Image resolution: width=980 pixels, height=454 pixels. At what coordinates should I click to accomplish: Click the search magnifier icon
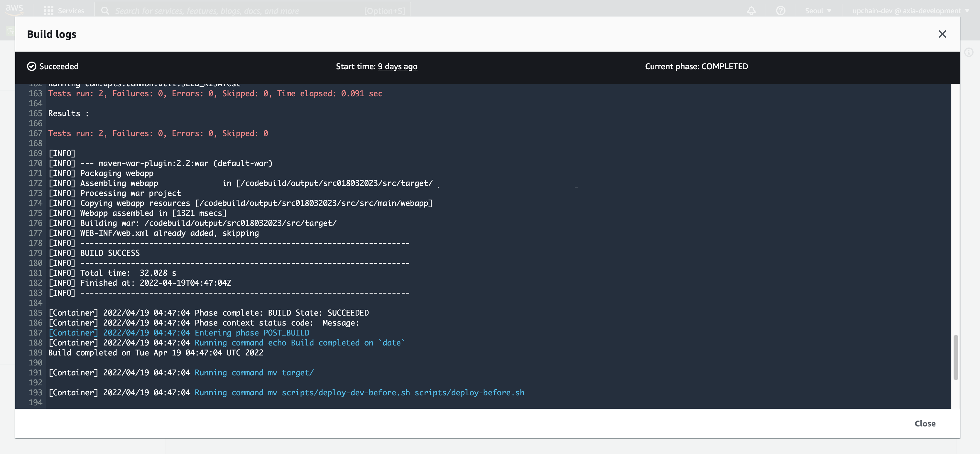tap(105, 11)
